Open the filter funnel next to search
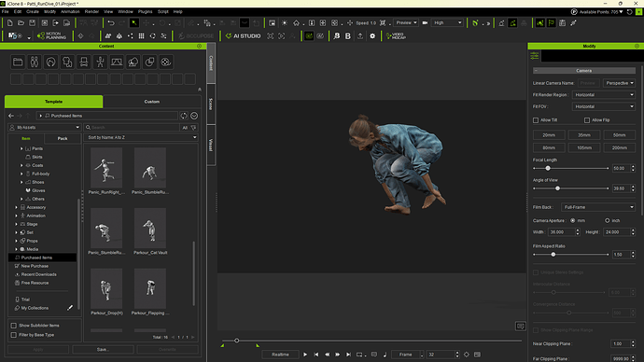Image resolution: width=644 pixels, height=362 pixels. coord(193,128)
